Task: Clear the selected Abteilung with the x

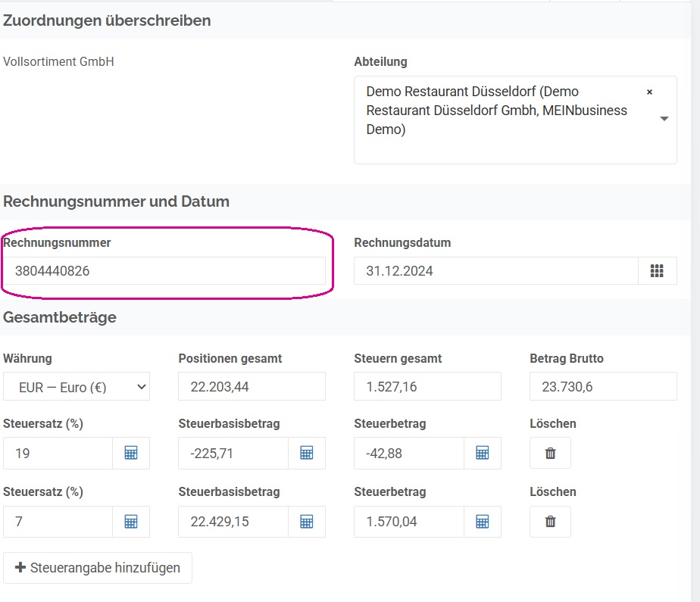Action: pyautogui.click(x=649, y=92)
